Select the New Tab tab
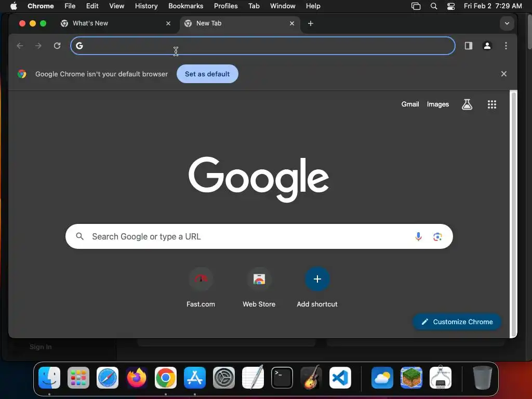The image size is (532, 399). pos(239,23)
